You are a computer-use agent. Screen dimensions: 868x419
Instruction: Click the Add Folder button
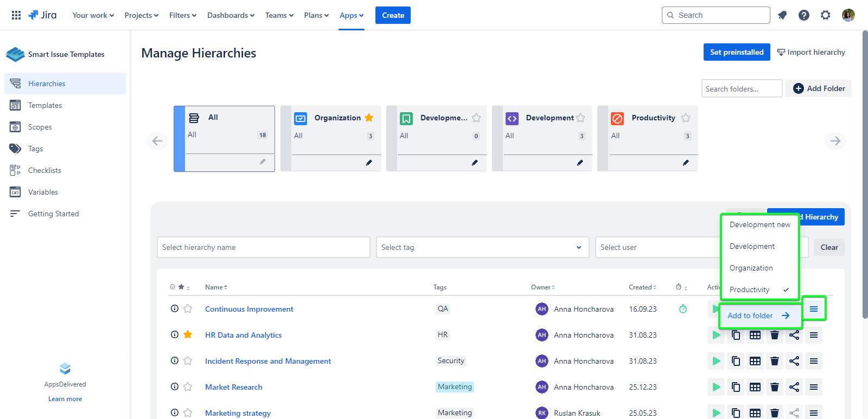coord(819,88)
